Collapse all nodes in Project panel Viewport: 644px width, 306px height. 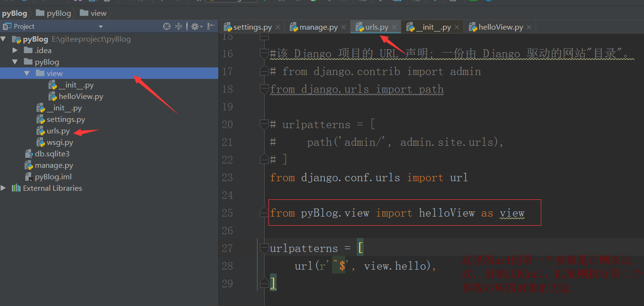[x=179, y=26]
